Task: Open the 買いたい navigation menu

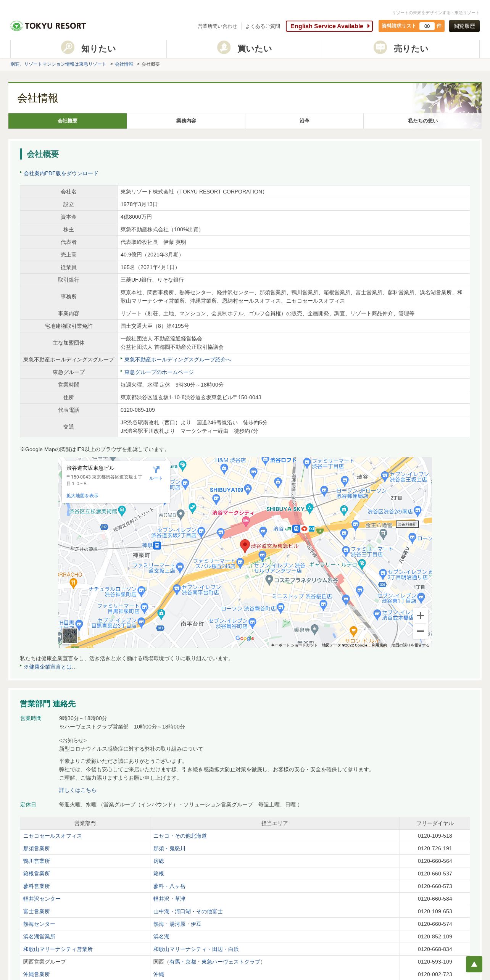Action: coord(245,48)
